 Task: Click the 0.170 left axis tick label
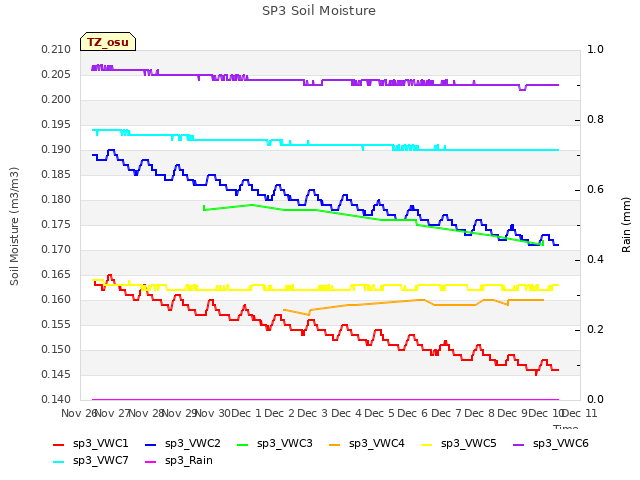[x=56, y=250]
